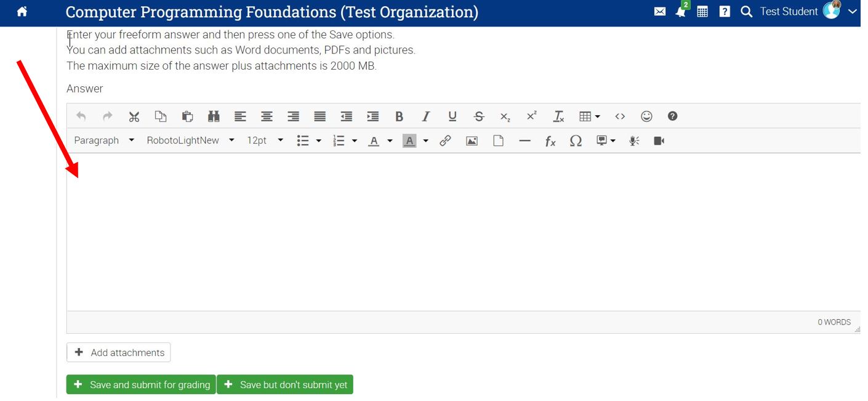Record video with the camera icon
This screenshot has height=401, width=868.
(x=659, y=141)
